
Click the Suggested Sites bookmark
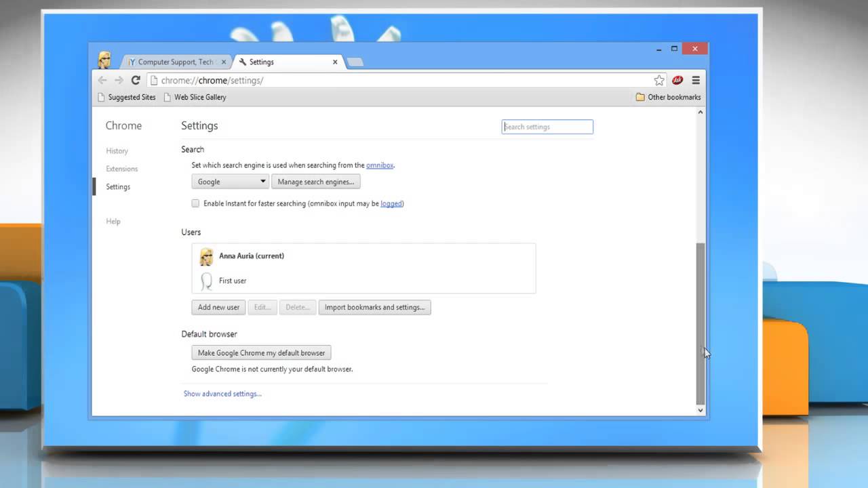[126, 97]
